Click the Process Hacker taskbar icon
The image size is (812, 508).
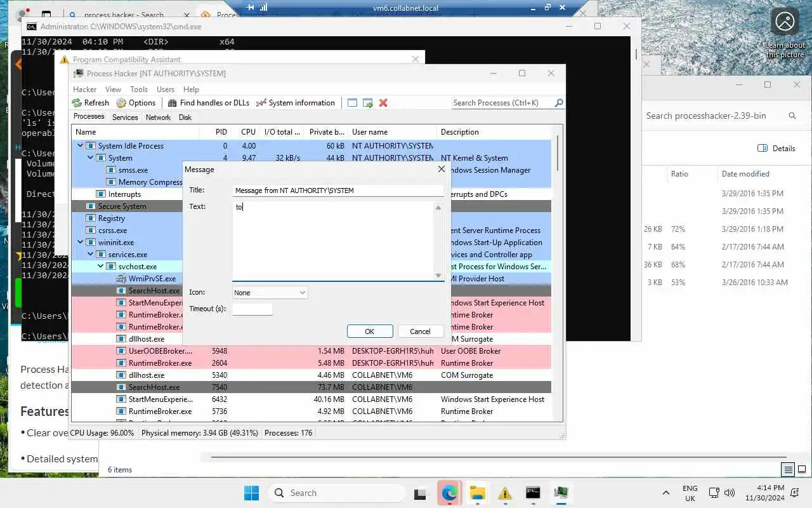click(x=561, y=493)
